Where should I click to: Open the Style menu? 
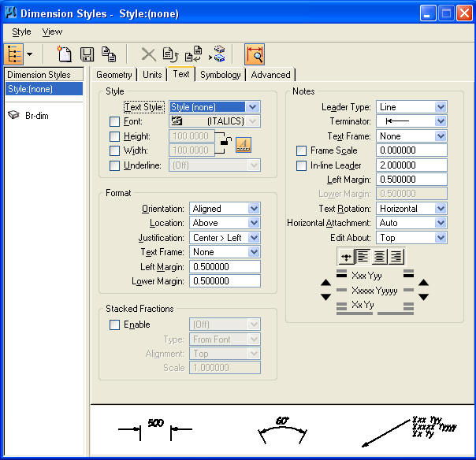point(21,32)
